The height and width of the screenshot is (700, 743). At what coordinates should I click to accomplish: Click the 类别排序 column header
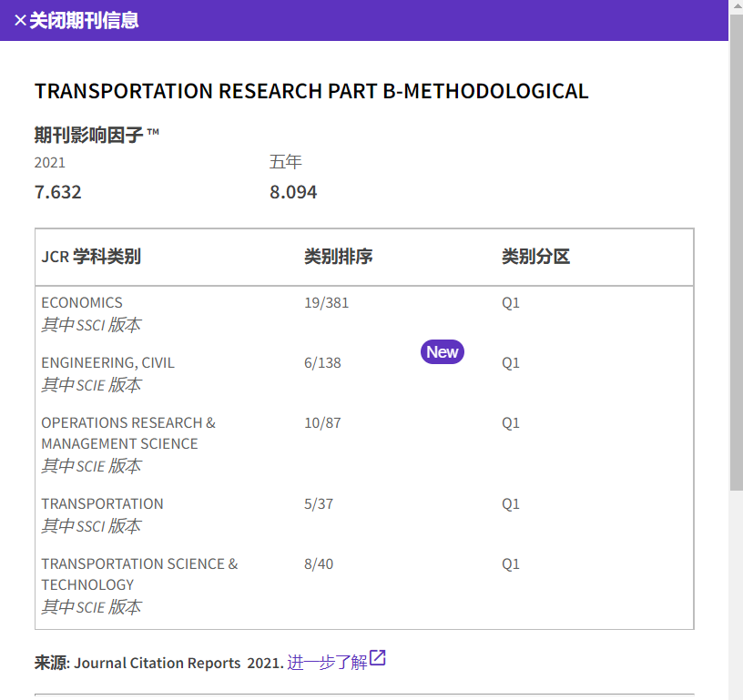click(339, 257)
